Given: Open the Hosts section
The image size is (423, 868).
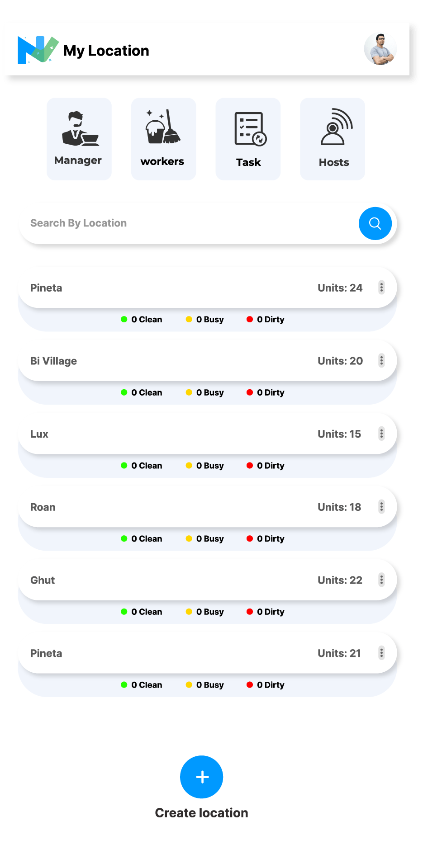Looking at the screenshot, I should click(x=333, y=139).
